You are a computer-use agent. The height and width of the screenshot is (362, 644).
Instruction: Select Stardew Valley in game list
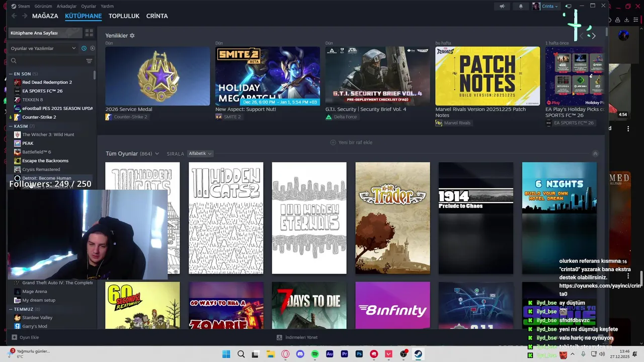tap(37, 318)
